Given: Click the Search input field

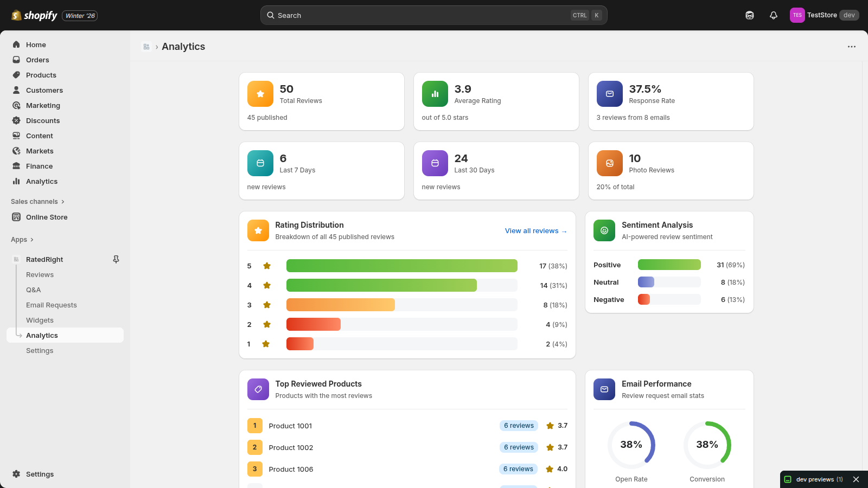Looking at the screenshot, I should (423, 15).
